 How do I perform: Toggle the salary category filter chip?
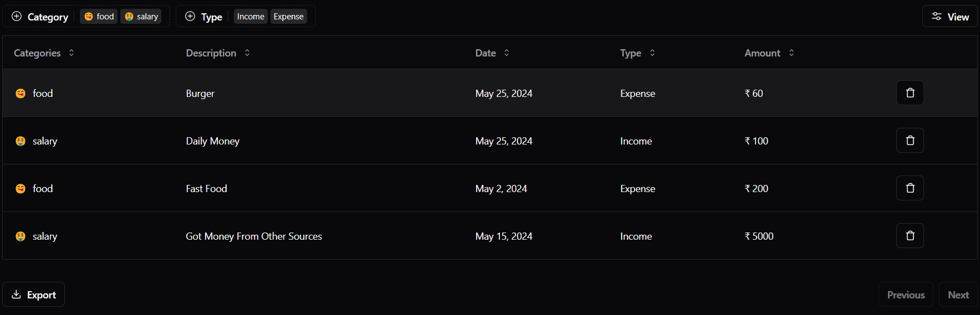coord(141,17)
